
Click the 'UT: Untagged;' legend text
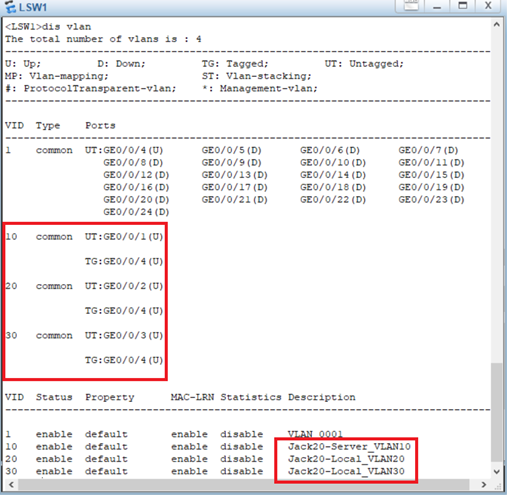pyautogui.click(x=364, y=64)
